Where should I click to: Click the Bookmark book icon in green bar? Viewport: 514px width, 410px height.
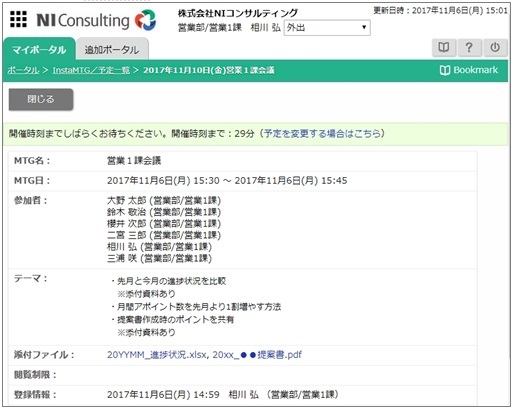click(x=445, y=70)
